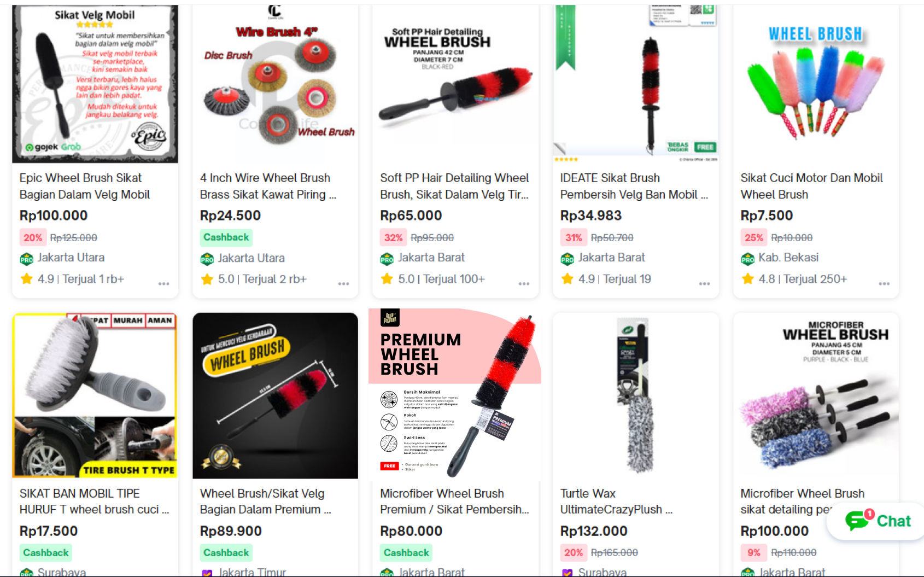The image size is (924, 577).
Task: Open Tire Brush T Type product image
Action: [95, 395]
